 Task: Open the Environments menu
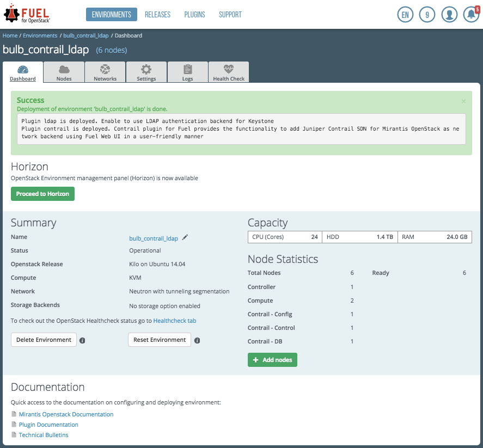point(112,15)
